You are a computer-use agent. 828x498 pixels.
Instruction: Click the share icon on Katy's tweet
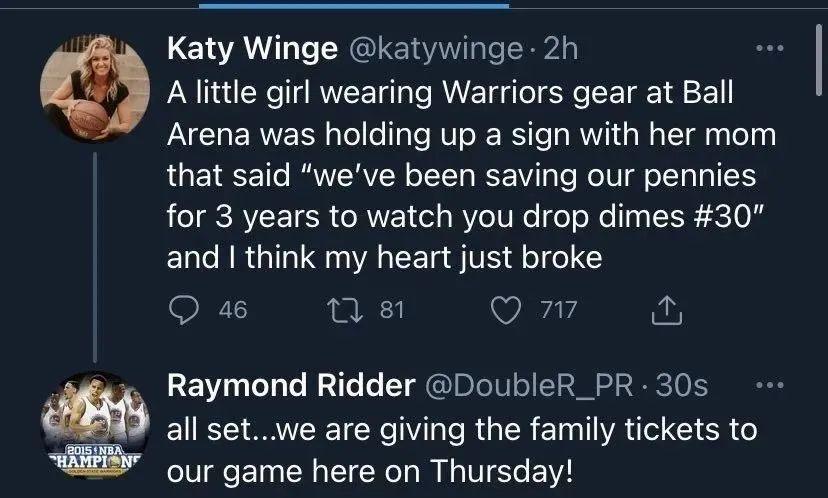point(665,311)
